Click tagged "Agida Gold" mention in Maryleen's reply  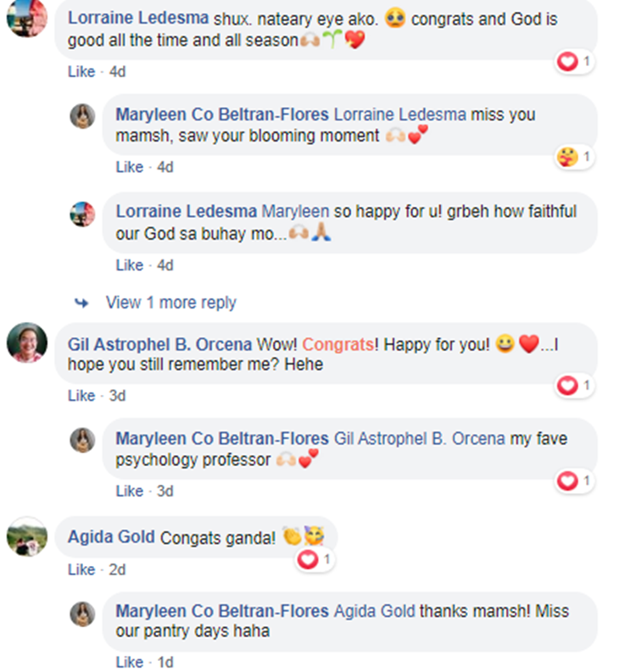pyautogui.click(x=375, y=611)
